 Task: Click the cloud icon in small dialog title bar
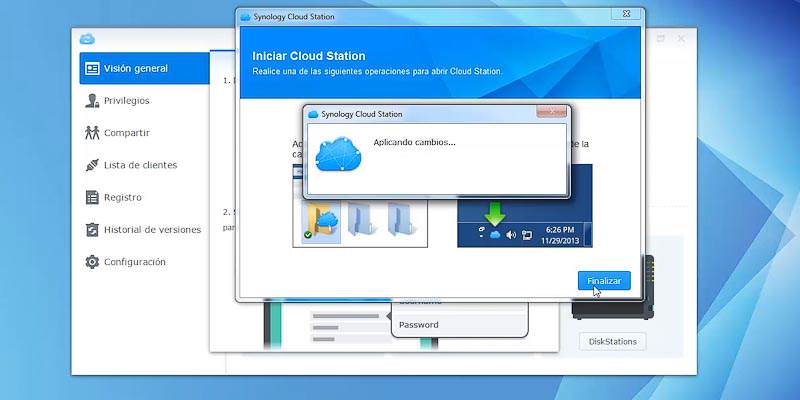(x=313, y=114)
